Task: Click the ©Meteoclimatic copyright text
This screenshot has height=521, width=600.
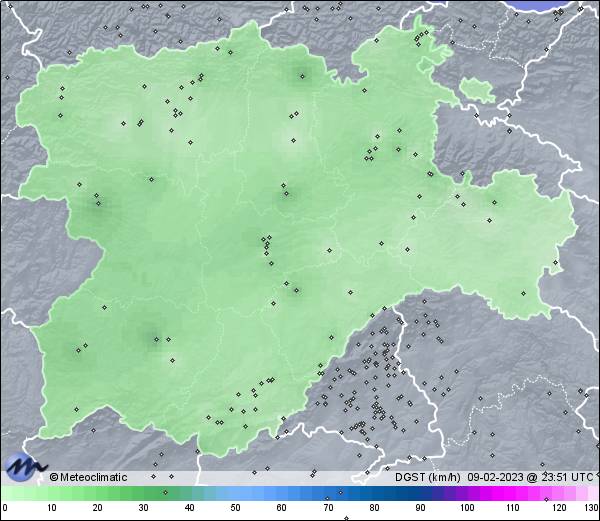Action: tap(88, 477)
